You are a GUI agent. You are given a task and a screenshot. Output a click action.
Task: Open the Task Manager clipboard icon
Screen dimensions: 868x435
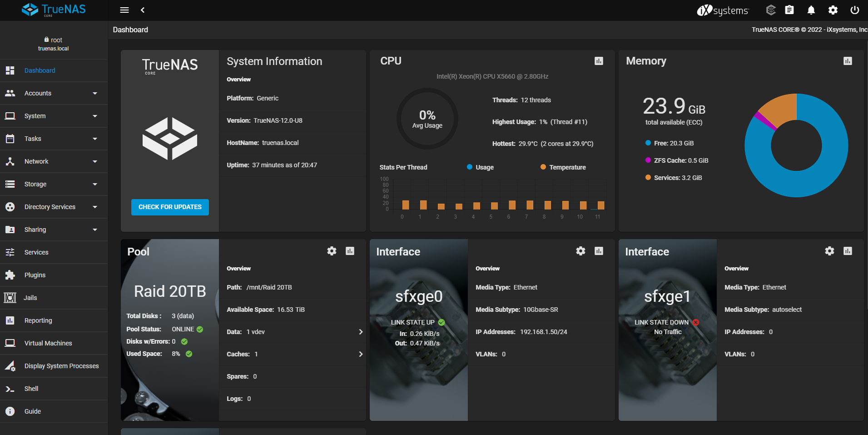[x=789, y=10]
